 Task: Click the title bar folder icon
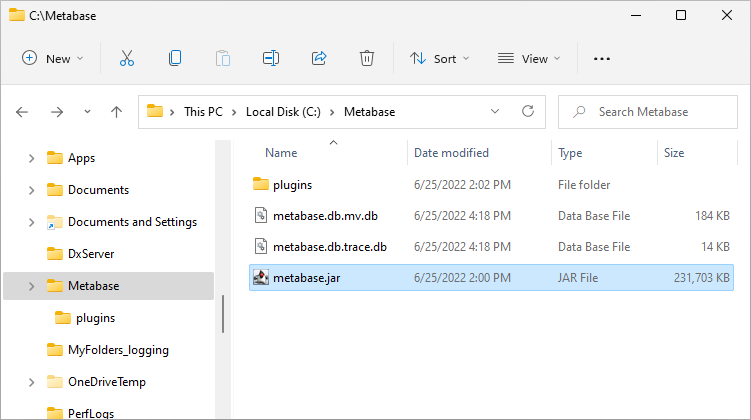point(17,15)
